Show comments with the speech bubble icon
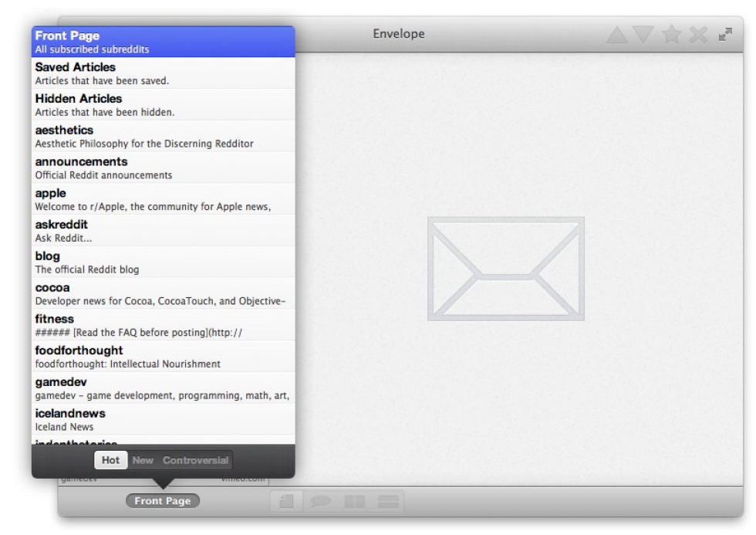The image size is (756, 535). pyautogui.click(x=320, y=502)
